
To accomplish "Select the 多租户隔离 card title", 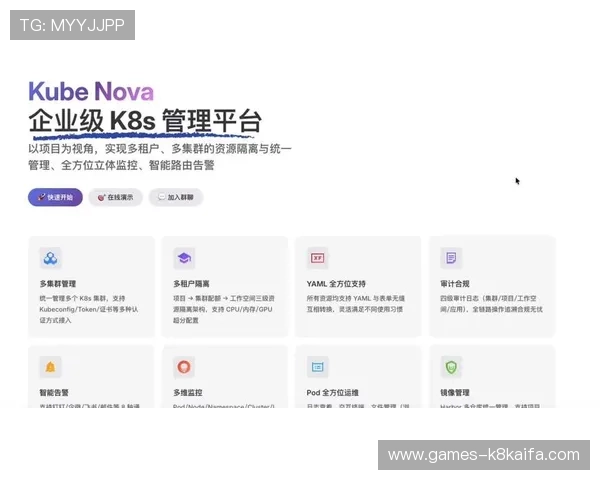I will click(x=191, y=284).
